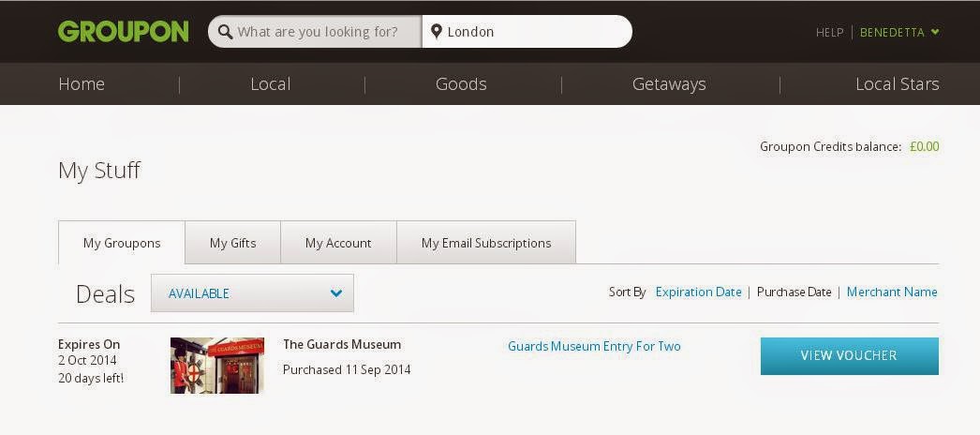Sort deals by Expiration Date
Image resolution: width=980 pixels, height=435 pixels.
pos(698,292)
